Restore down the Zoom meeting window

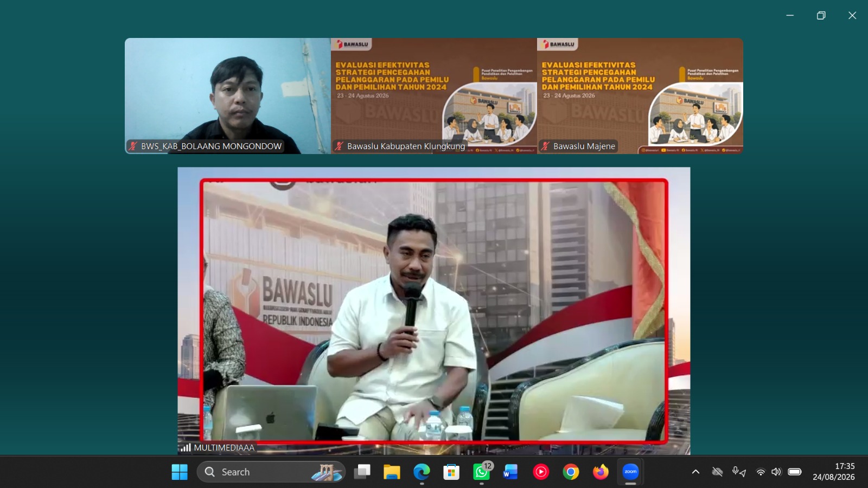point(821,15)
